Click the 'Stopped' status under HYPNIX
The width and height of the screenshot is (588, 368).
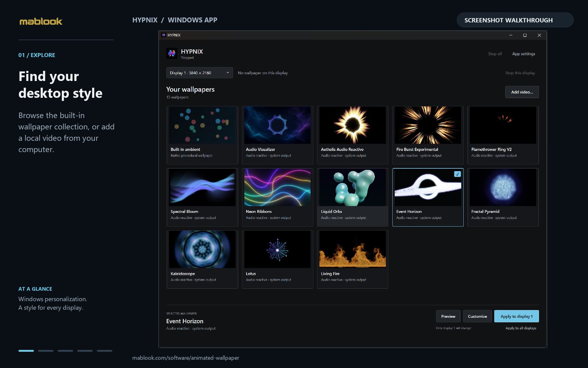pyautogui.click(x=187, y=58)
